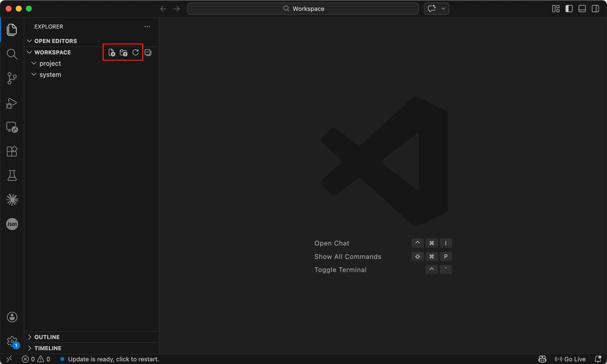Collapse the project folder
Viewport: 607px width, 364px height.
tap(50, 64)
